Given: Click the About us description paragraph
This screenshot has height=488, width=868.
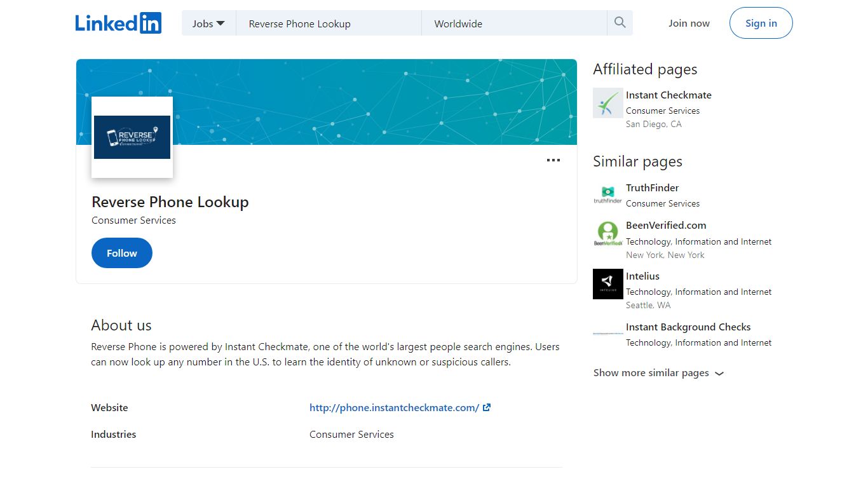Looking at the screenshot, I should (325, 355).
